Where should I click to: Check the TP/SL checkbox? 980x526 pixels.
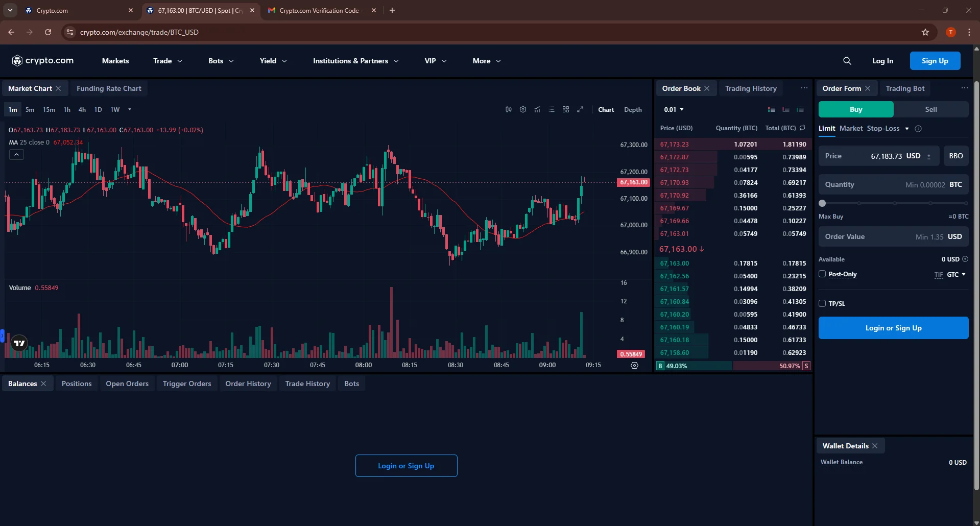pos(822,303)
